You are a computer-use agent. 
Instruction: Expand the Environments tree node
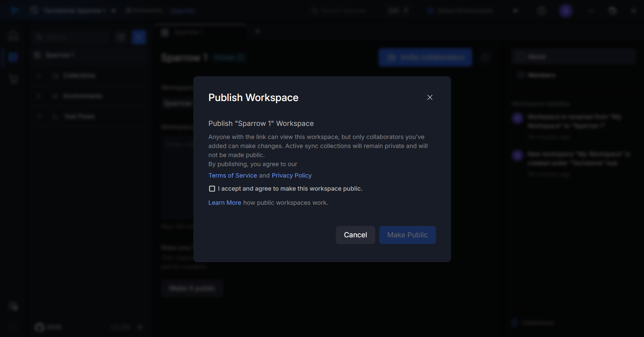tap(39, 96)
